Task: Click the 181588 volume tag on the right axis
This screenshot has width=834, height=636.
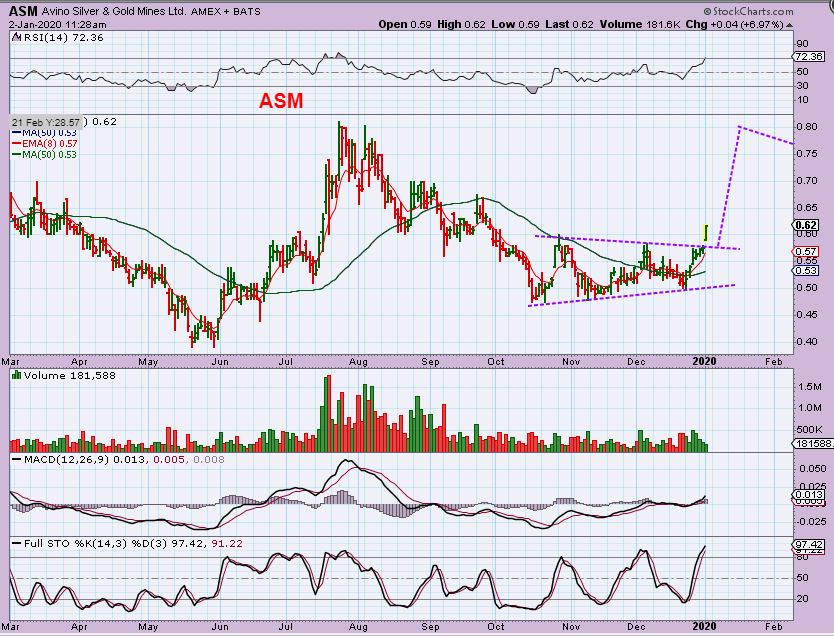Action: pyautogui.click(x=813, y=443)
